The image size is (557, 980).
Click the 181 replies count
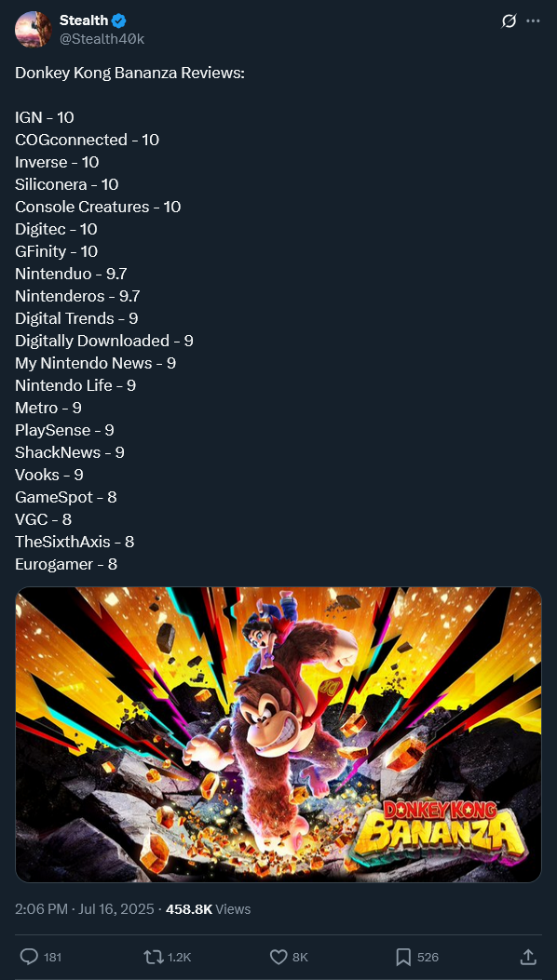coord(51,958)
